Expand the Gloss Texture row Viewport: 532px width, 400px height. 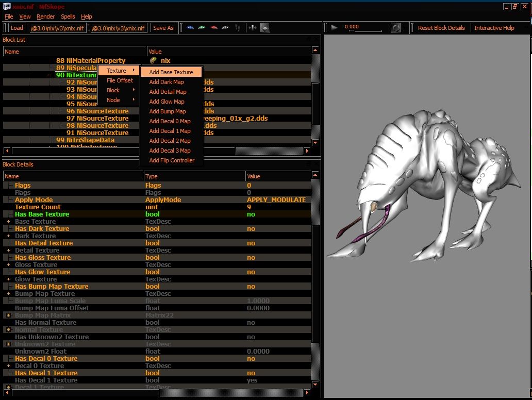pyautogui.click(x=8, y=264)
